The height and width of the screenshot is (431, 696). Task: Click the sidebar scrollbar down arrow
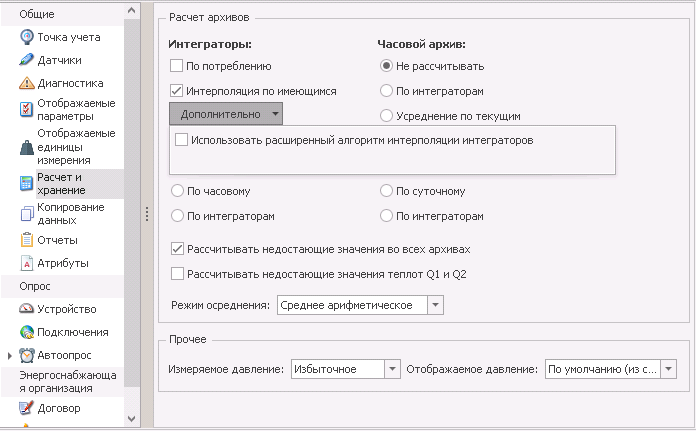(131, 419)
